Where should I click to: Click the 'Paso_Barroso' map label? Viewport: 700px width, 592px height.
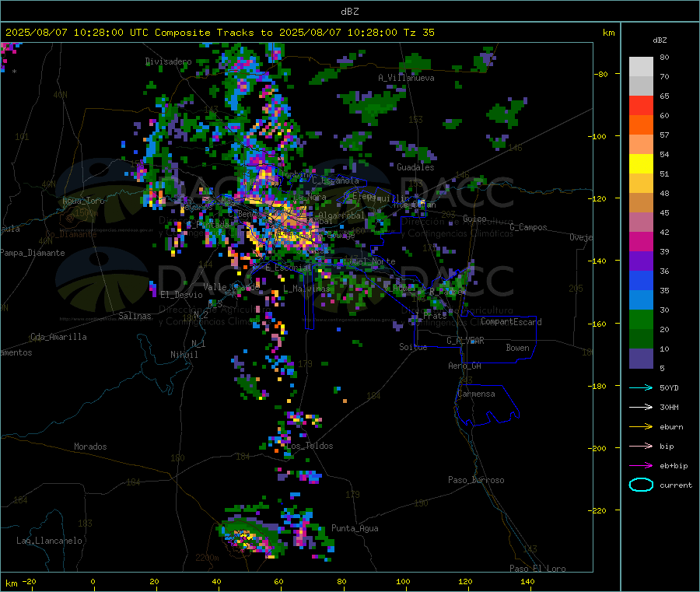tap(476, 480)
